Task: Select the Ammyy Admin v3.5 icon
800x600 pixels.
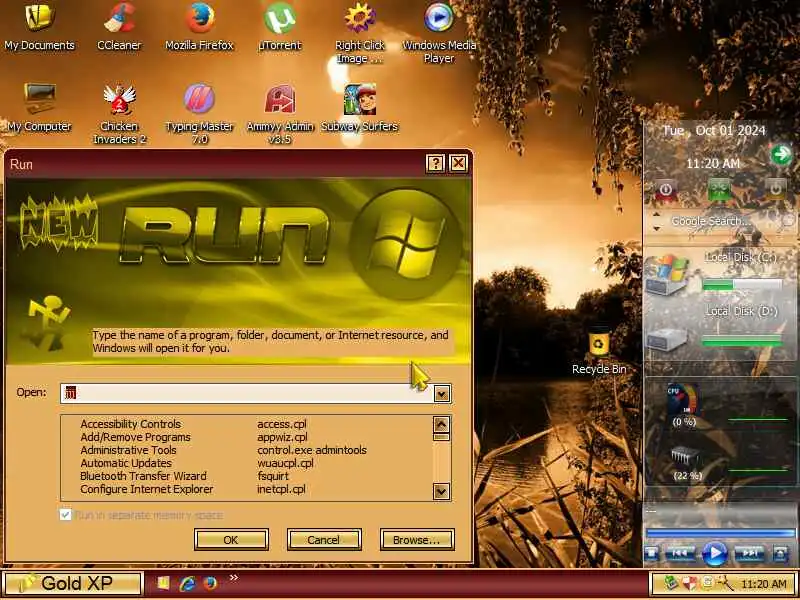Action: (280, 114)
